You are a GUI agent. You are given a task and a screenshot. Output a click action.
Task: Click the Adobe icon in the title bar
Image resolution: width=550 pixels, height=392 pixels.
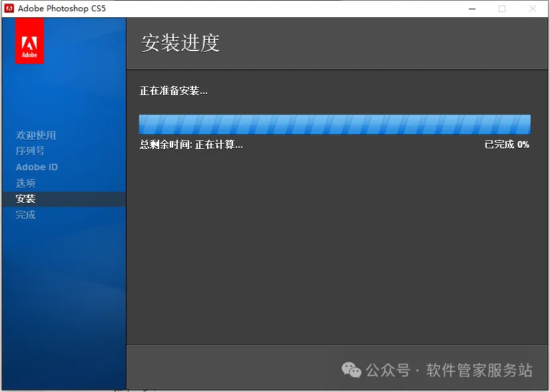click(9, 9)
